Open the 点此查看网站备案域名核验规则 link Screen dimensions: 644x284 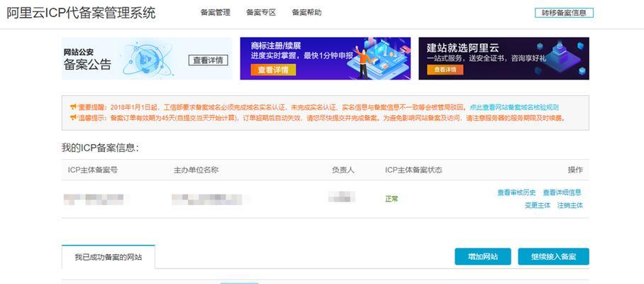coord(514,108)
